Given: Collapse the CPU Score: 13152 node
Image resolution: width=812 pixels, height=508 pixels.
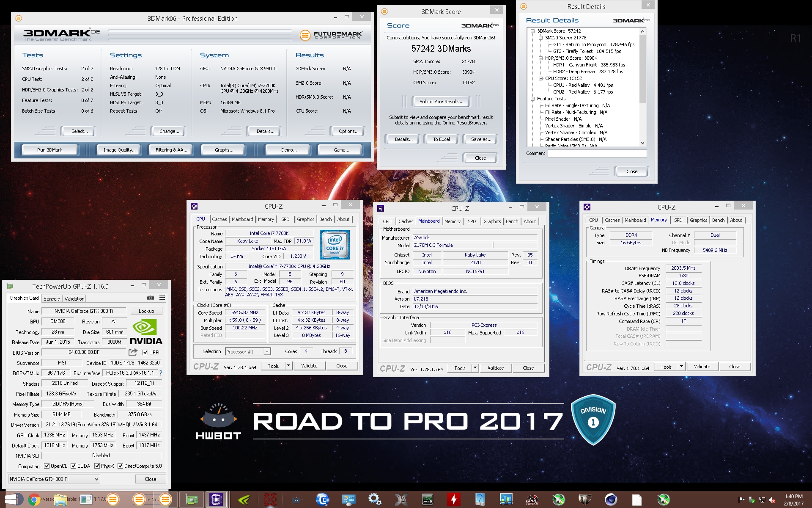Looking at the screenshot, I should (x=540, y=78).
